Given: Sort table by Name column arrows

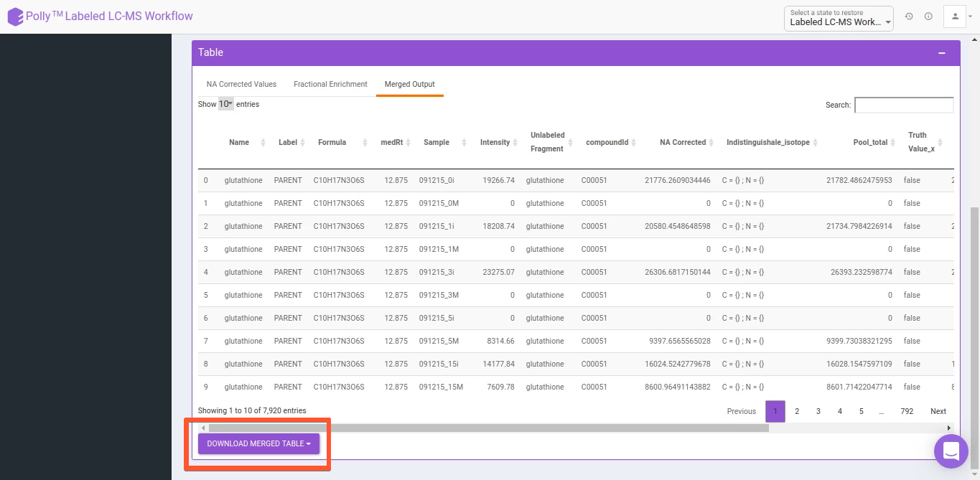Looking at the screenshot, I should 263,143.
